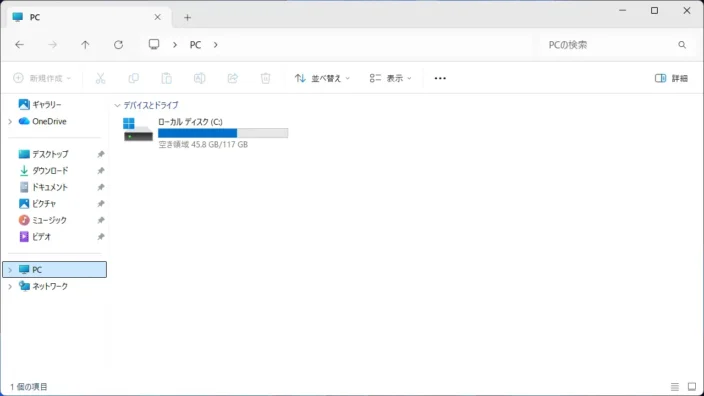Screen dimensions: 704x396
Task: Click the pin icon beside ピクチャ
Action: coord(101,203)
